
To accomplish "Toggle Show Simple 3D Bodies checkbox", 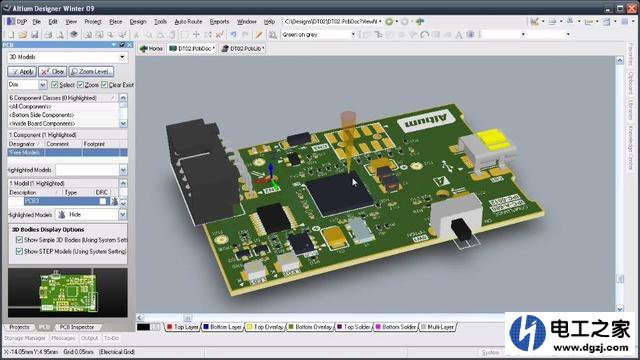I will click(19, 240).
